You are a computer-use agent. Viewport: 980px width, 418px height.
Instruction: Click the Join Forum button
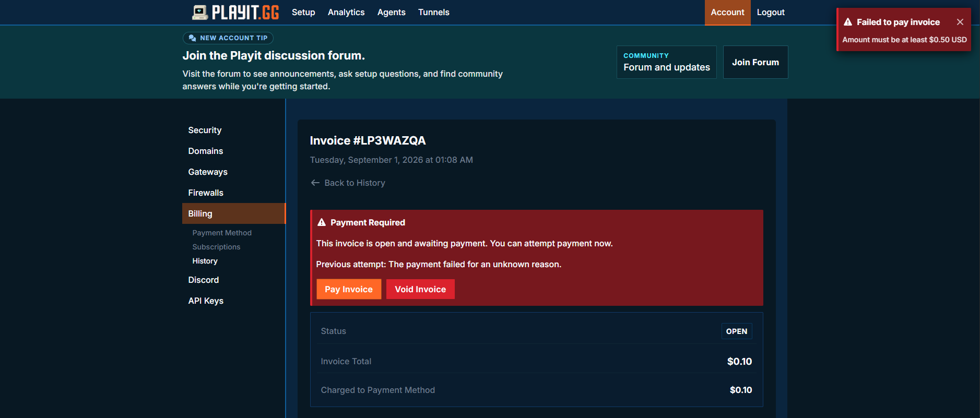(x=755, y=62)
